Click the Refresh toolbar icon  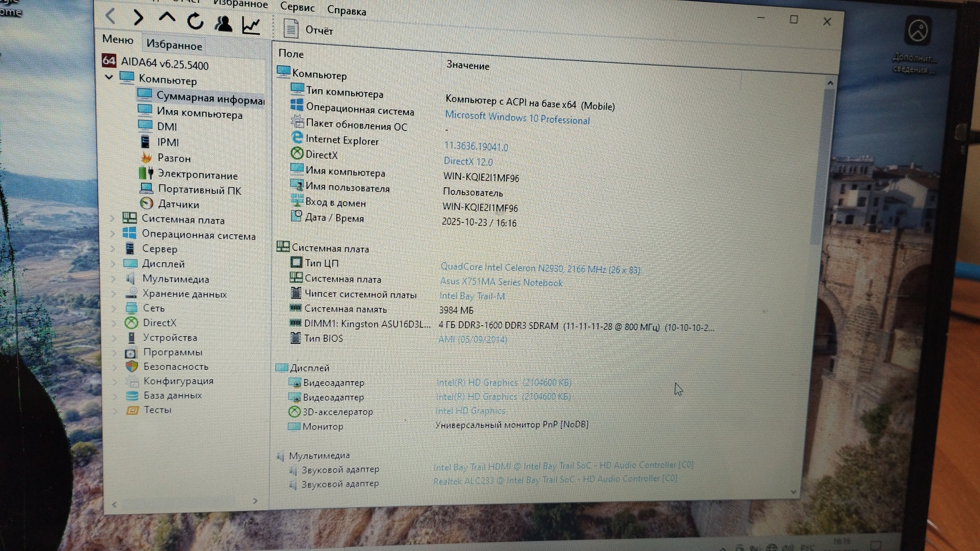point(195,21)
